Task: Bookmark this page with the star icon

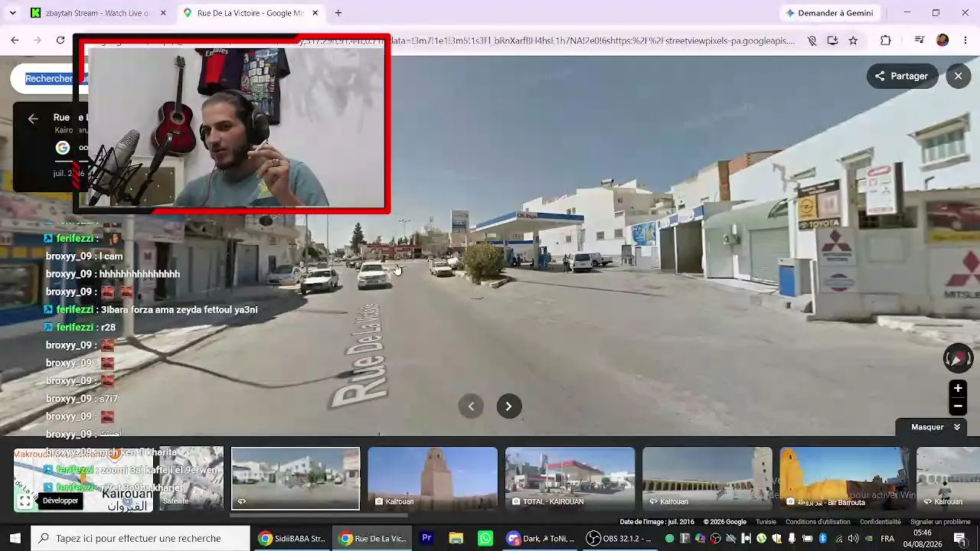Action: tap(853, 41)
